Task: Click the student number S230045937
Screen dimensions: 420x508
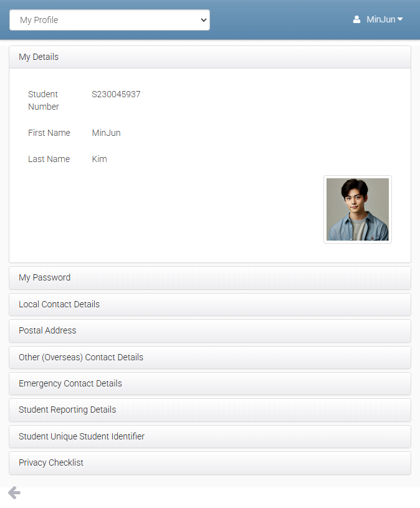Action: (x=116, y=95)
